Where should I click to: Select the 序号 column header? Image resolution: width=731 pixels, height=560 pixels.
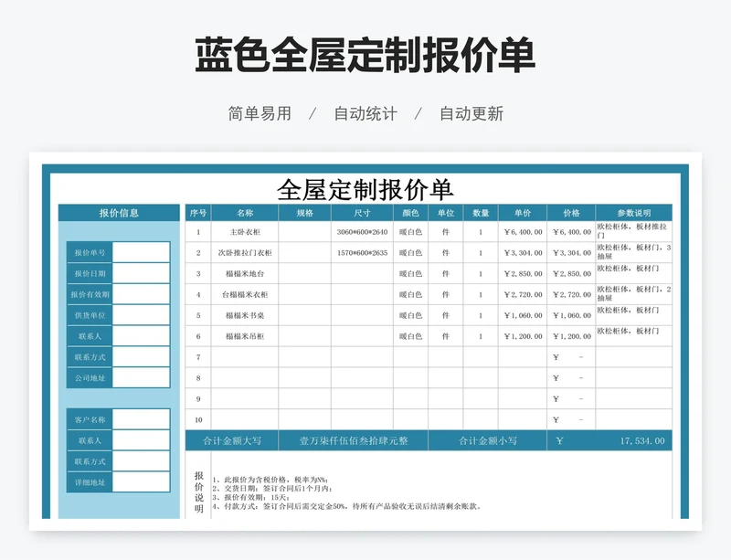coord(198,213)
